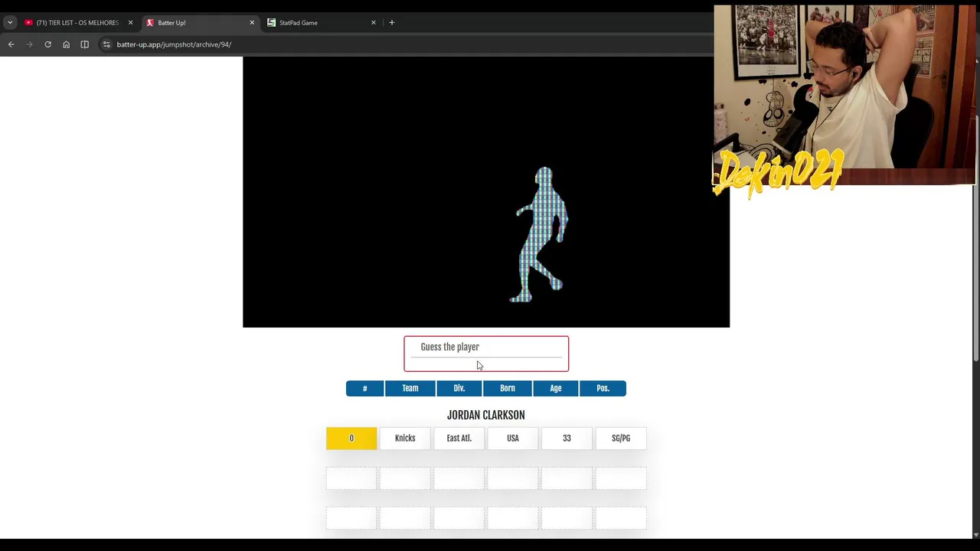Open a new browser tab
Viewport: 980px width, 551px height.
click(x=392, y=23)
